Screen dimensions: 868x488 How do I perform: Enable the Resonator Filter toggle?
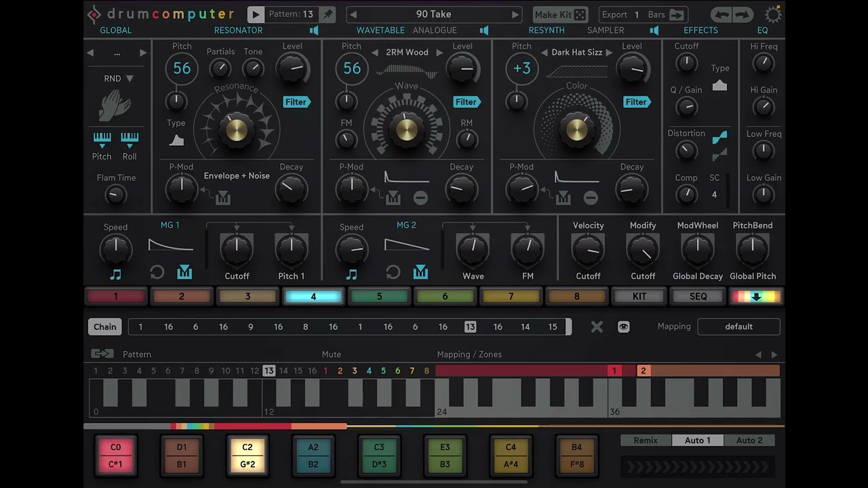click(x=297, y=102)
